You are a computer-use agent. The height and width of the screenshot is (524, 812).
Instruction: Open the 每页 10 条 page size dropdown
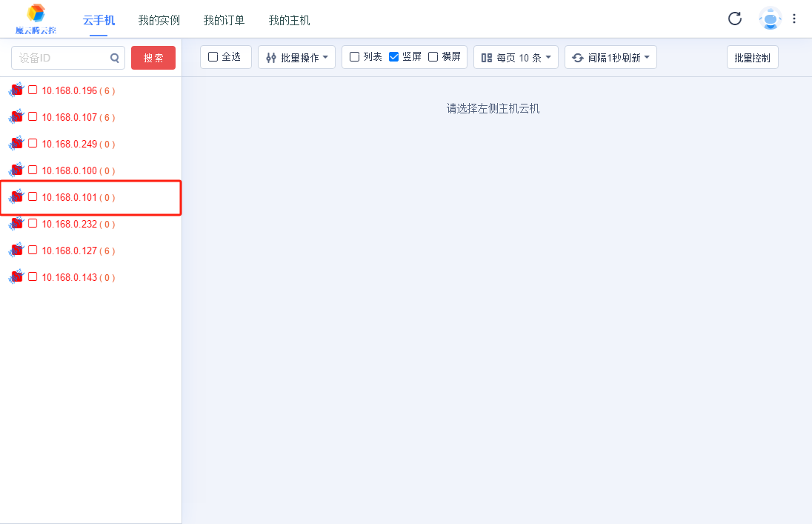click(516, 57)
